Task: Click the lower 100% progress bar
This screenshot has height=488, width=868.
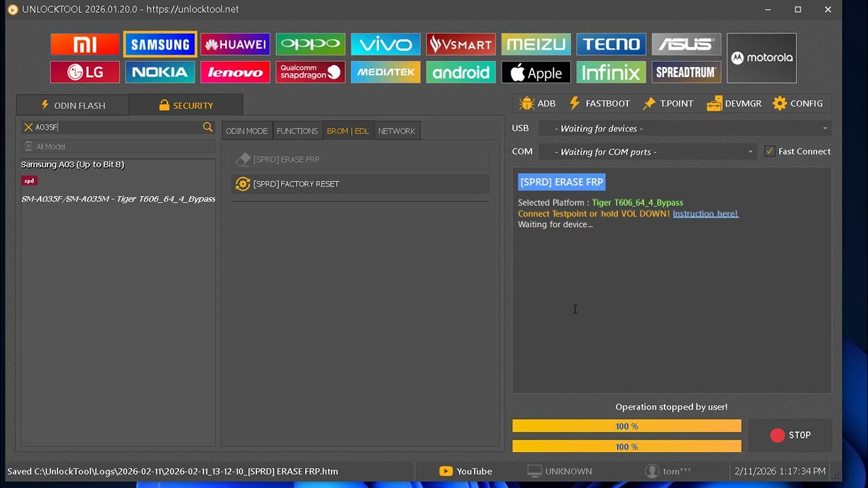Action: coord(627,447)
